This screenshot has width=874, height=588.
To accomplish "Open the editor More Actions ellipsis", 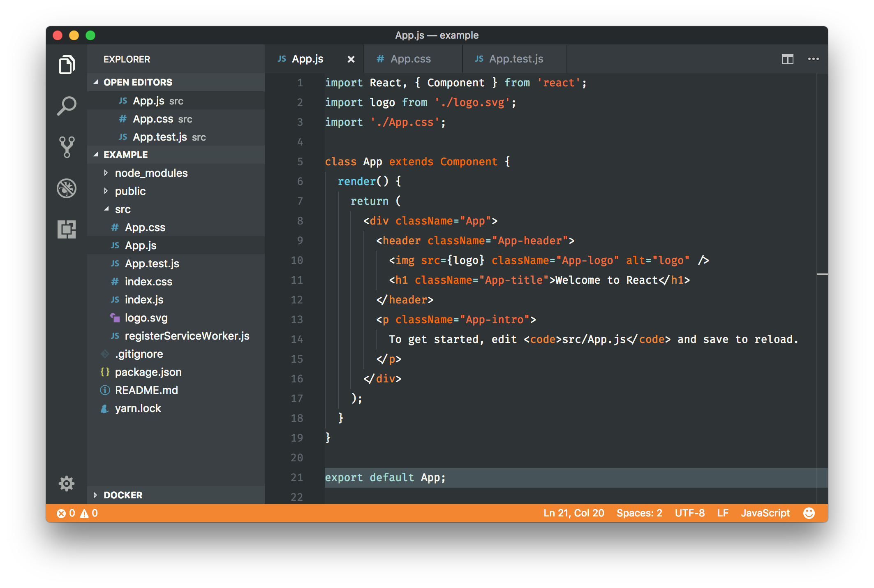I will pos(813,59).
